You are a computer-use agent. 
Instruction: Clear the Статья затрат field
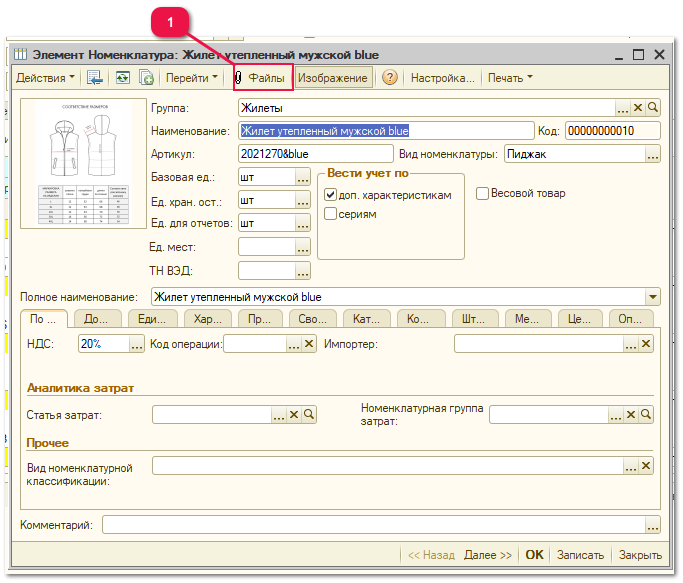(x=294, y=414)
